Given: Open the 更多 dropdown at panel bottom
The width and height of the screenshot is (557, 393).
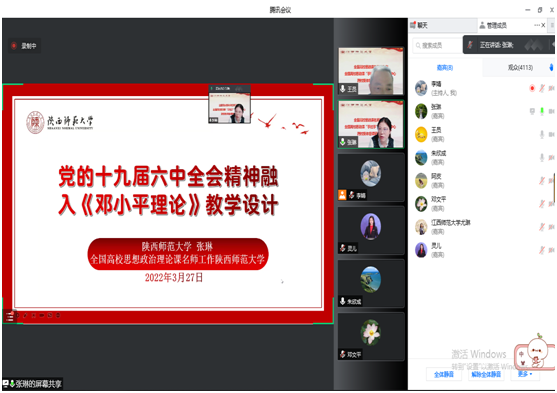Looking at the screenshot, I should pos(525,374).
